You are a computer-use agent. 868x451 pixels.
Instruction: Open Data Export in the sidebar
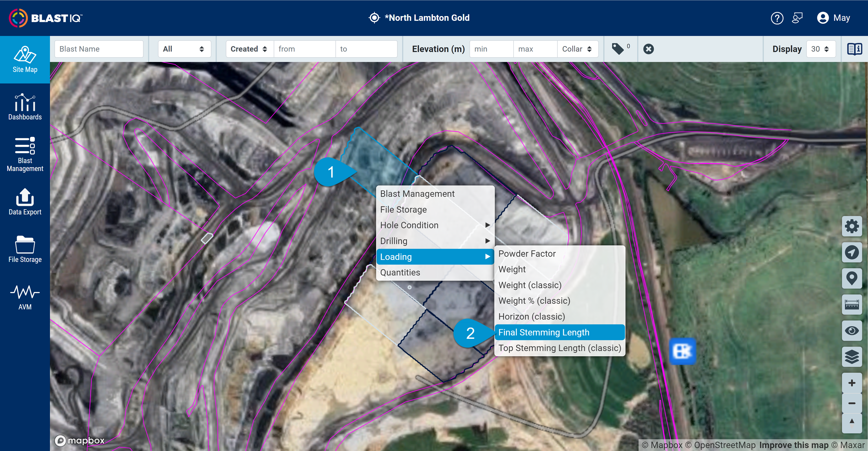coord(25,202)
